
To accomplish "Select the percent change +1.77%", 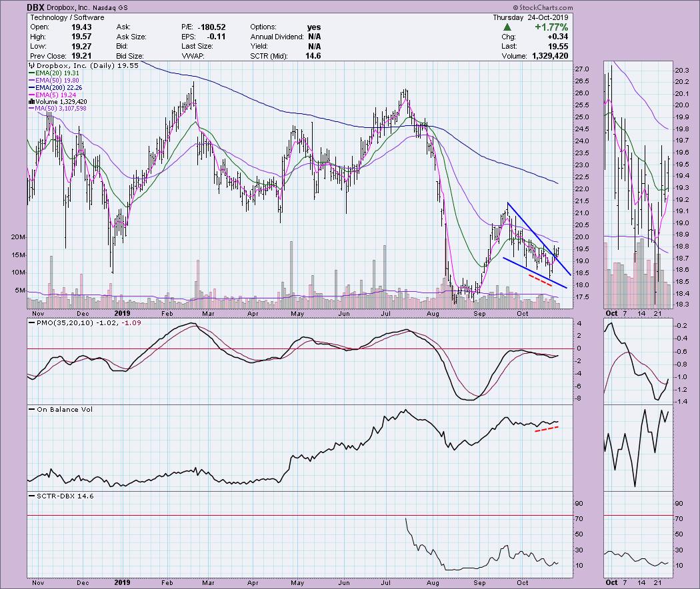I will (551, 27).
